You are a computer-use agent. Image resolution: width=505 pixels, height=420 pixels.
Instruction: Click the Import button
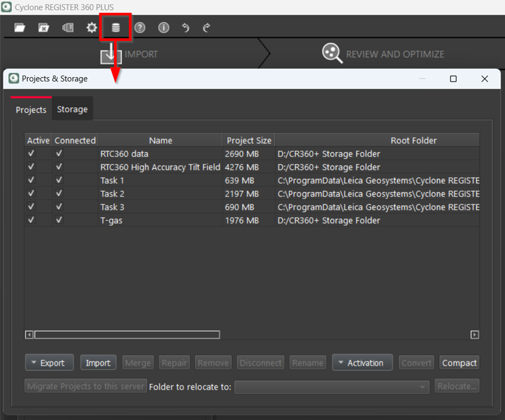tap(98, 363)
